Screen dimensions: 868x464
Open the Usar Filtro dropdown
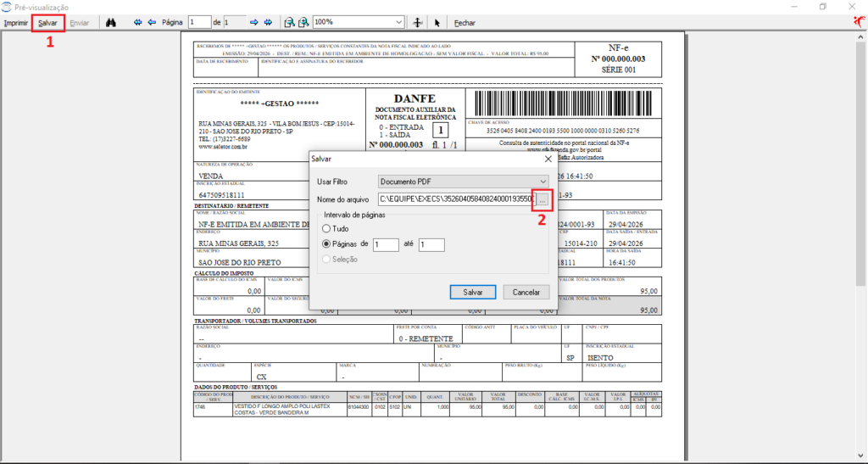pos(464,182)
